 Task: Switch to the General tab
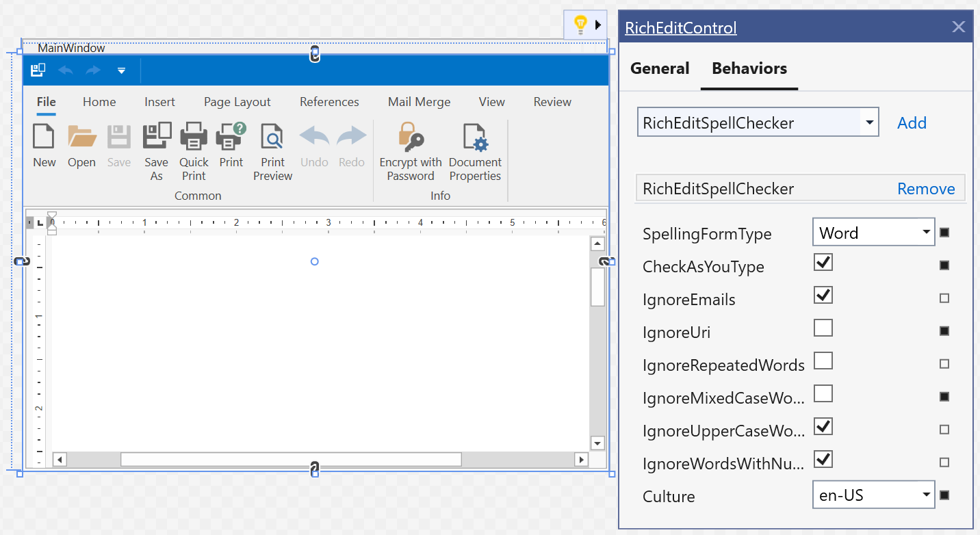660,68
